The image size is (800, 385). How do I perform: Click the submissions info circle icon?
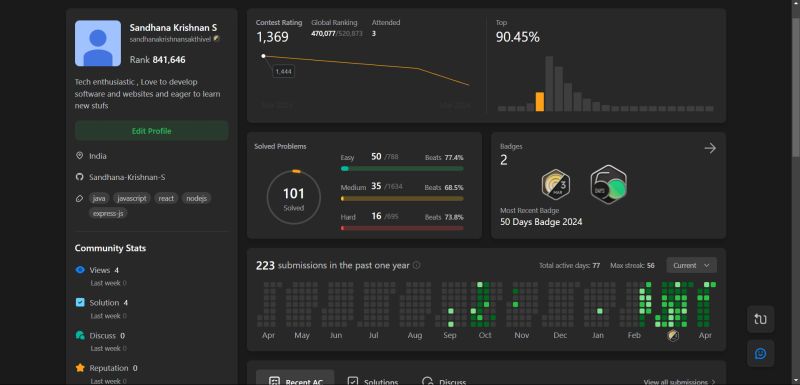point(416,265)
